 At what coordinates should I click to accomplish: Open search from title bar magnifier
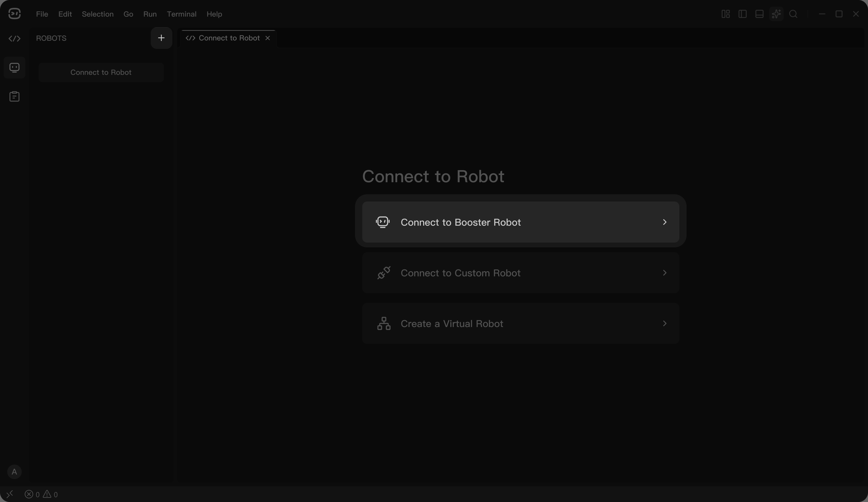[793, 14]
